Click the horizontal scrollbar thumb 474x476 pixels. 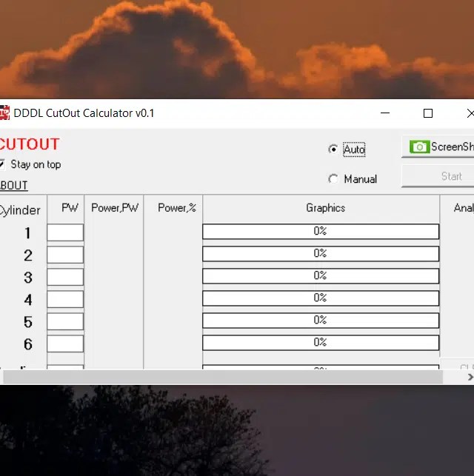point(223,377)
